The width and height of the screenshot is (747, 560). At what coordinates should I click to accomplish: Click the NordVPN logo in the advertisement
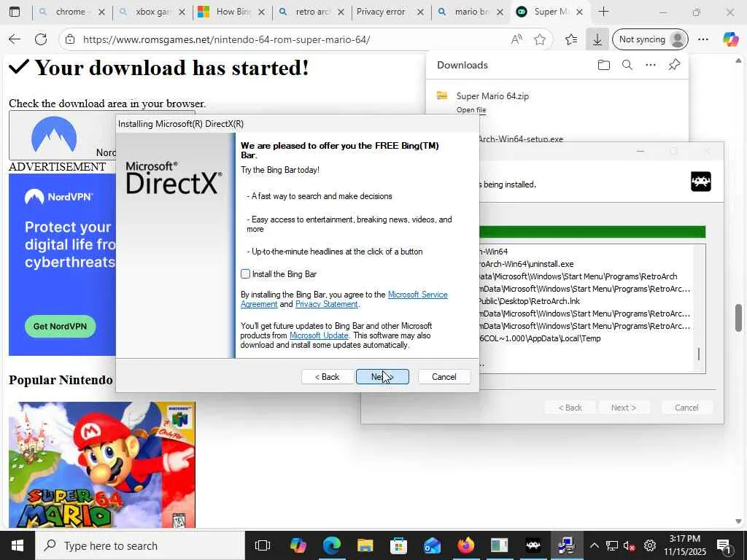tap(59, 197)
